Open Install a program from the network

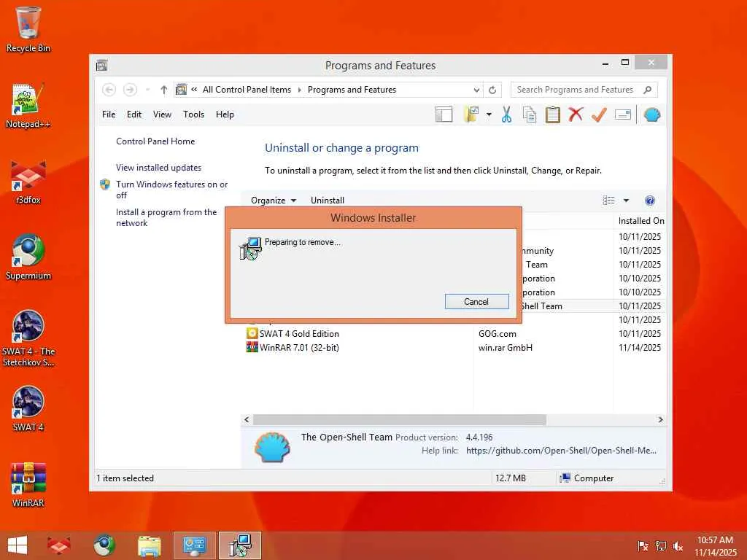coord(166,217)
